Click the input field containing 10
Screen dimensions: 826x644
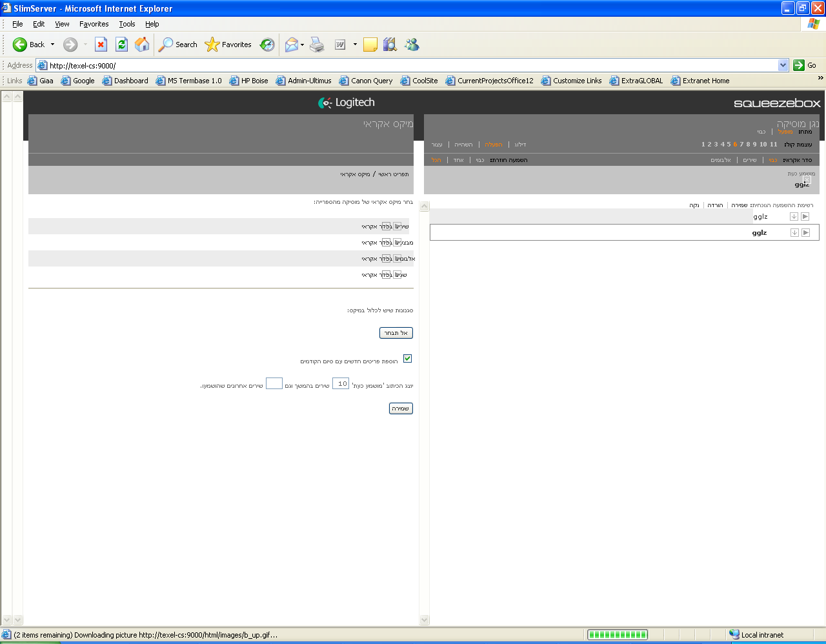[x=341, y=384]
